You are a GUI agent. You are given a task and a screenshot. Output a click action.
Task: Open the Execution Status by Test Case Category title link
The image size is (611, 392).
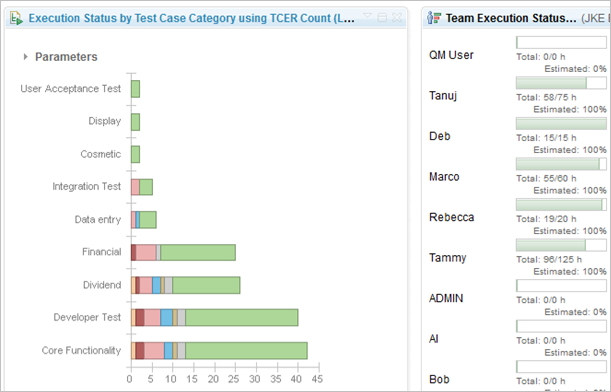click(191, 18)
